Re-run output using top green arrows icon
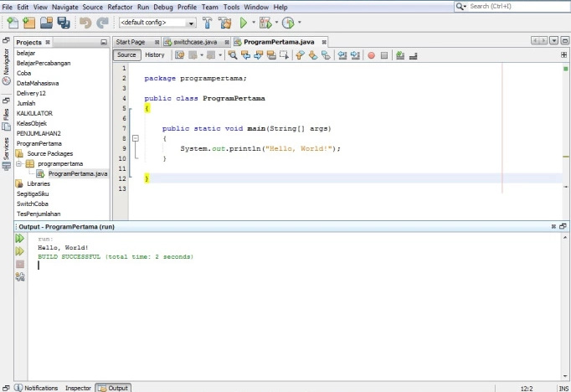 pos(20,239)
